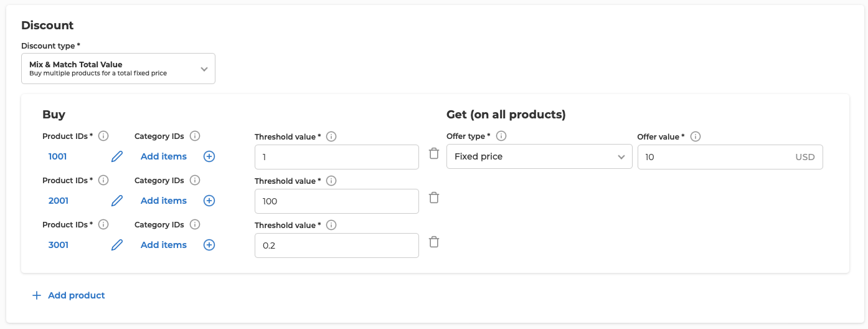Click Add items link in 3001 row

[x=164, y=245]
